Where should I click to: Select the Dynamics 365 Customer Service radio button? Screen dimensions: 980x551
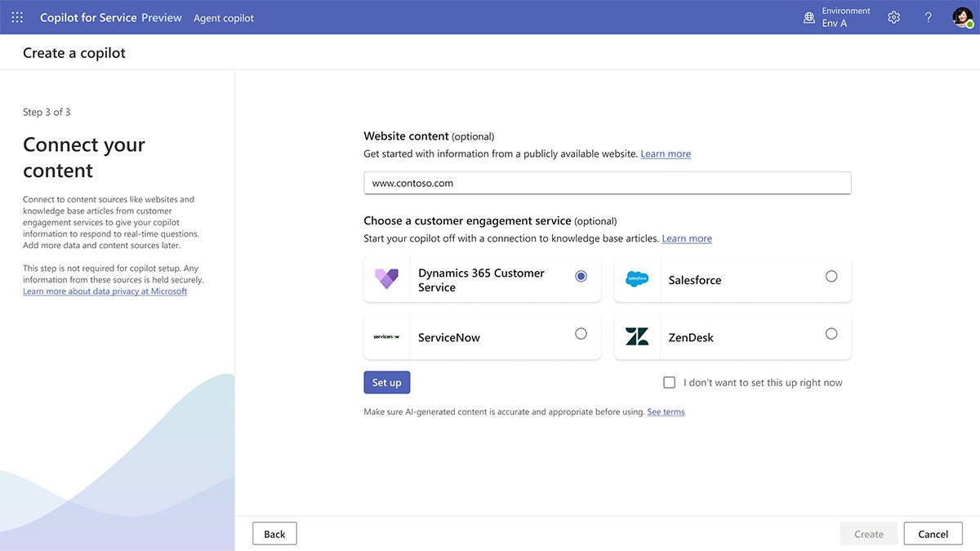coord(581,276)
